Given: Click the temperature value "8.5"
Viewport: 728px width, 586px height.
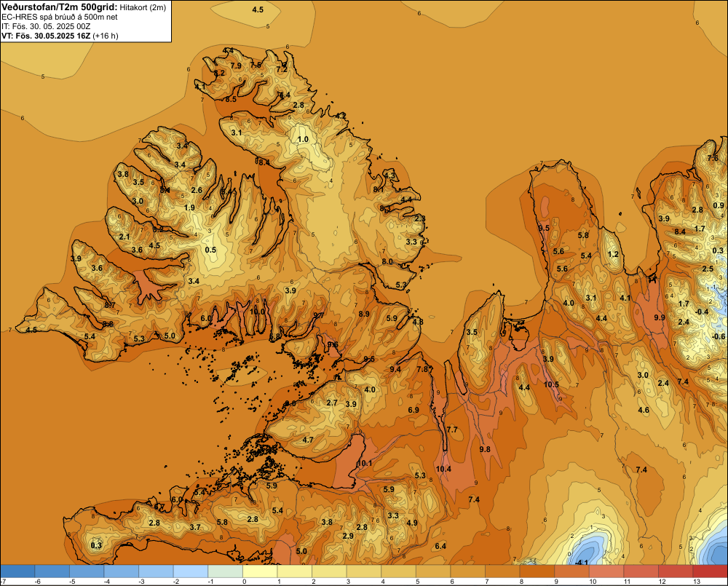Looking at the screenshot, I should pos(231,100).
